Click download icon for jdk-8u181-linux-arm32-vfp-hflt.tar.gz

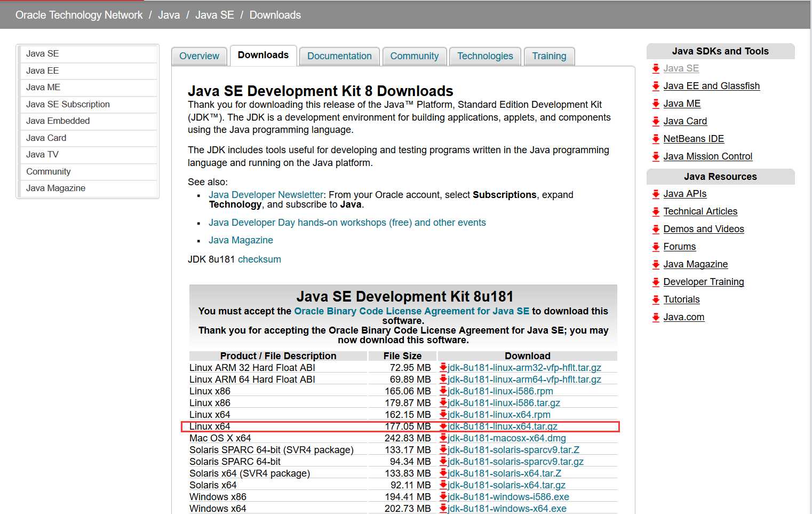pos(443,367)
